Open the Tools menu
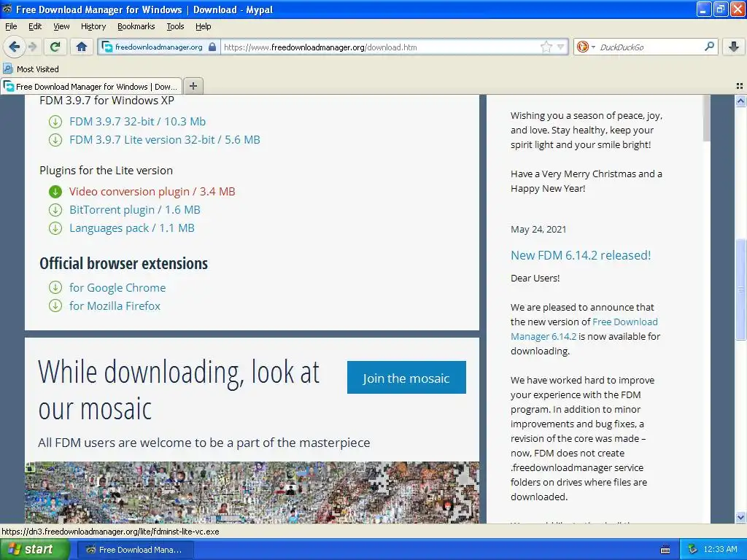The height and width of the screenshot is (560, 747). point(175,26)
